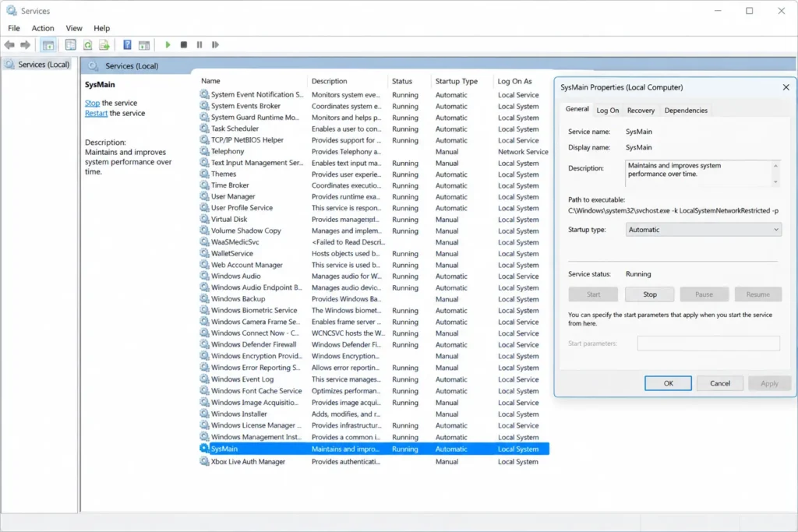798x532 pixels.
Task: Open the Startup type dropdown
Action: click(x=704, y=230)
